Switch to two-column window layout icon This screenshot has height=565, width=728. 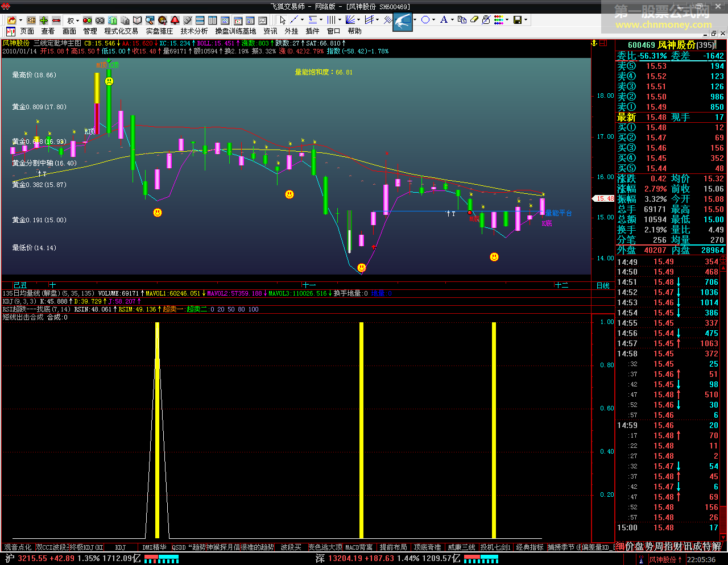tap(212, 20)
